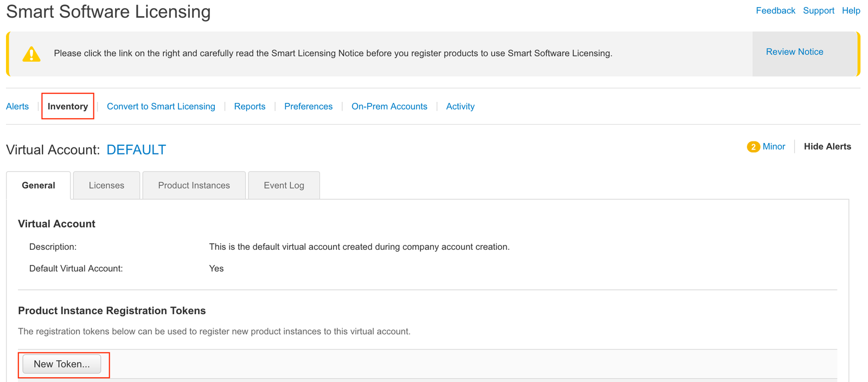
Task: Click the DEFAULT virtual account name
Action: point(136,150)
